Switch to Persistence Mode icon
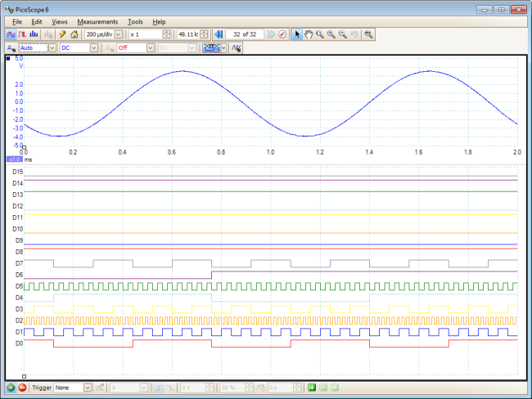The image size is (532, 399). pos(22,34)
